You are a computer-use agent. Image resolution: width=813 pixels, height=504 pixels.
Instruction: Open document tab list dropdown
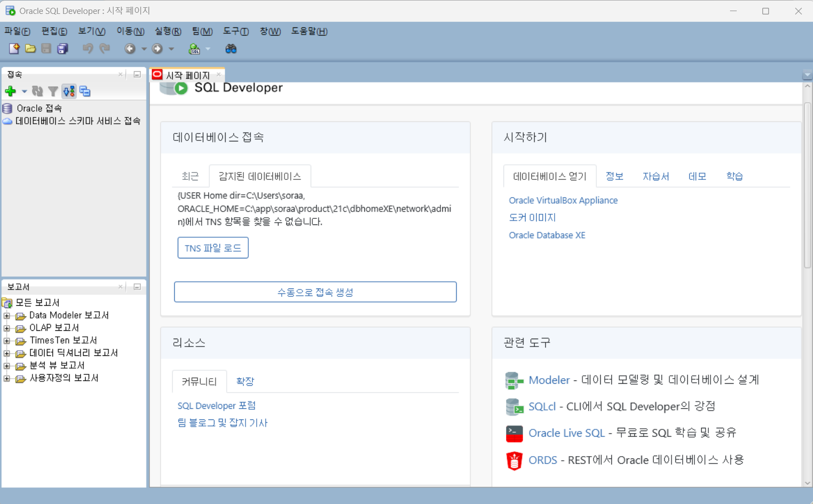807,75
